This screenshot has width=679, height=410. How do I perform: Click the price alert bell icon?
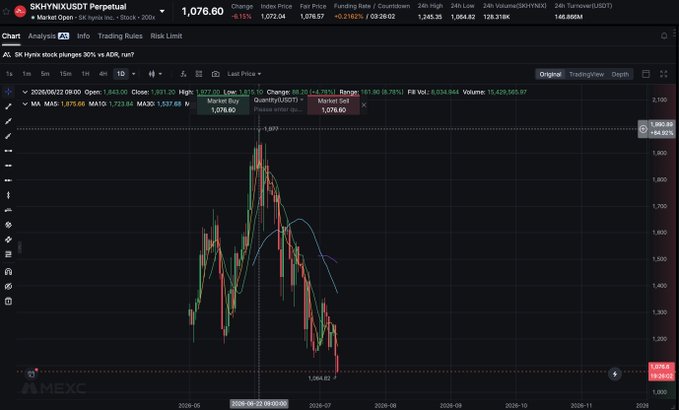[664, 36]
